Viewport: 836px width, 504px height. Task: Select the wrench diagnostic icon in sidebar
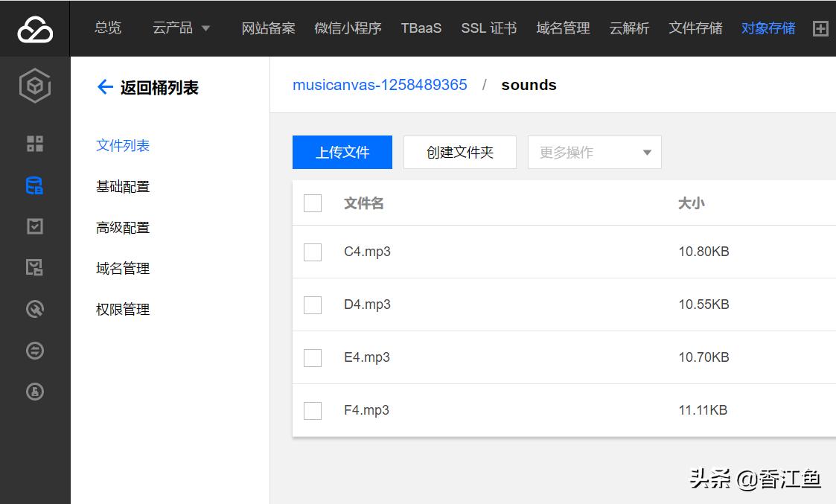[x=34, y=309]
